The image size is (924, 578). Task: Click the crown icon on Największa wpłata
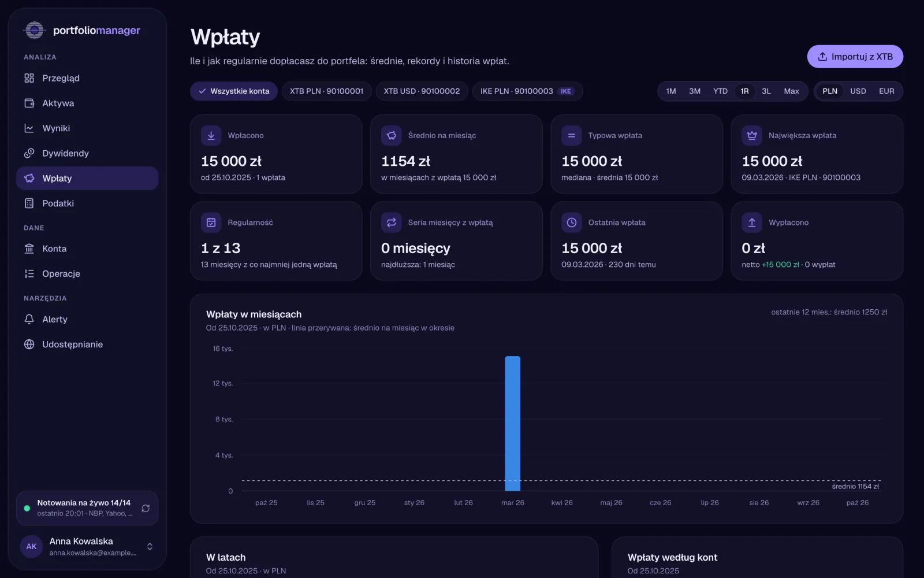(751, 135)
